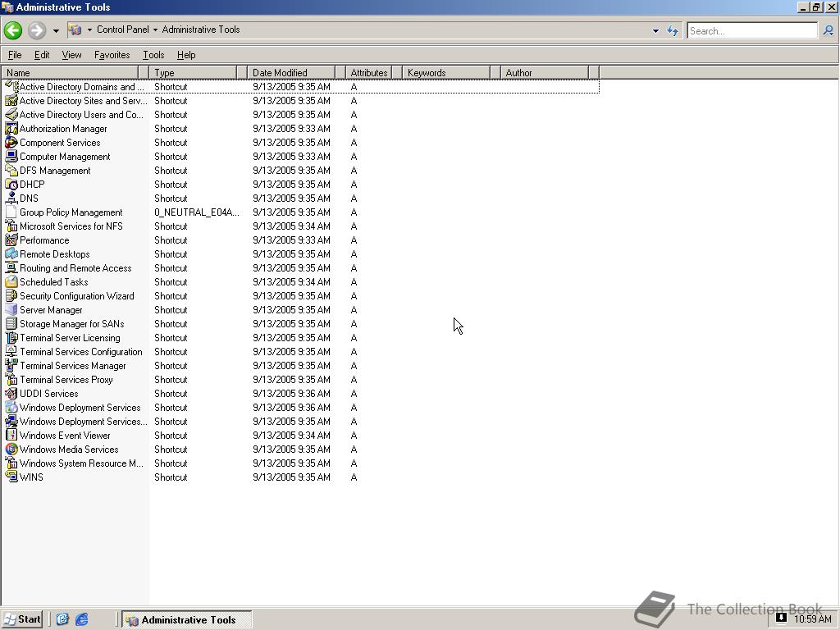Click the Administrative Tools taskbar button
The height and width of the screenshot is (630, 840).
pos(187,619)
